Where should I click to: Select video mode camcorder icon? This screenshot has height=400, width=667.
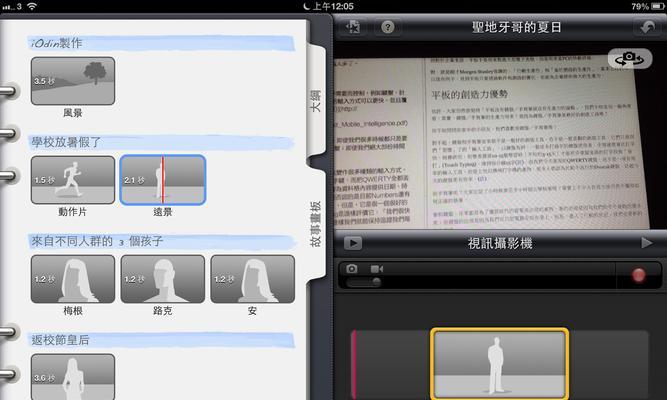(x=377, y=269)
